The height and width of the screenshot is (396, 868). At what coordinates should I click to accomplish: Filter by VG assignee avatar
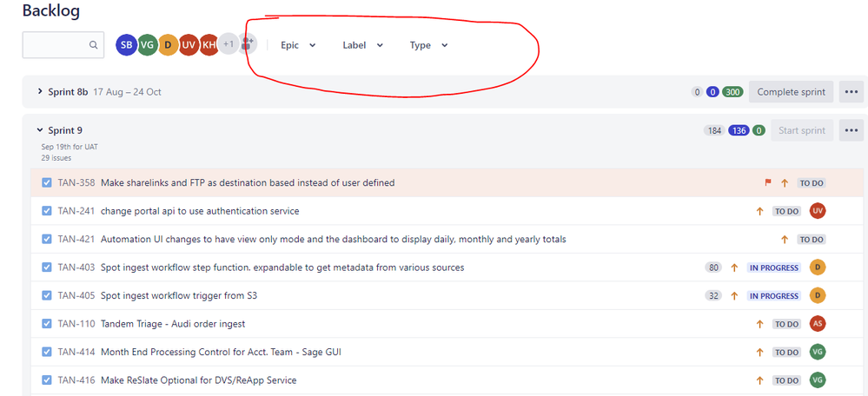tap(147, 45)
